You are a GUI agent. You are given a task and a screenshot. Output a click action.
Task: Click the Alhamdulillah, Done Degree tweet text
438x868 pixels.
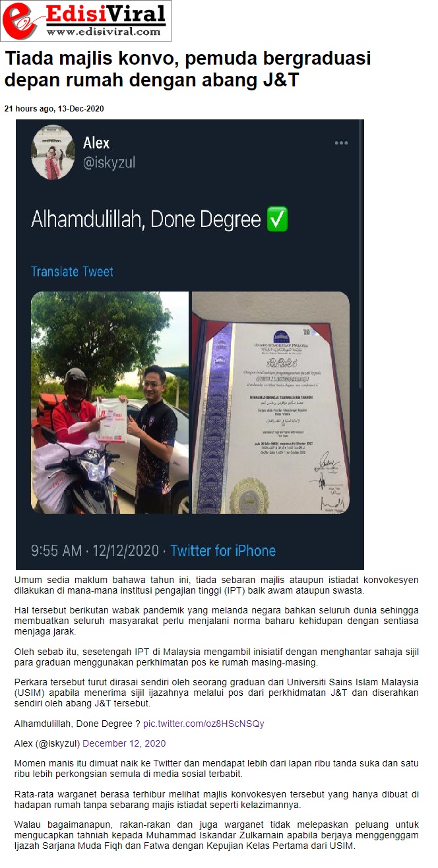[146, 219]
